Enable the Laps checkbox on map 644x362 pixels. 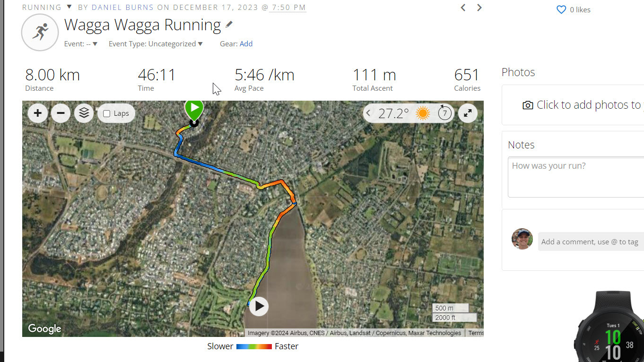107,114
